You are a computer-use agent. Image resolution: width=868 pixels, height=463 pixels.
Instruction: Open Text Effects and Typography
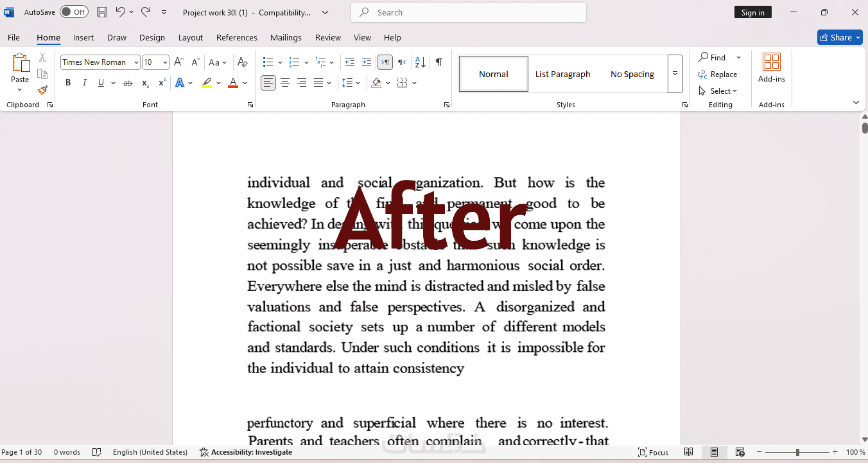(180, 83)
